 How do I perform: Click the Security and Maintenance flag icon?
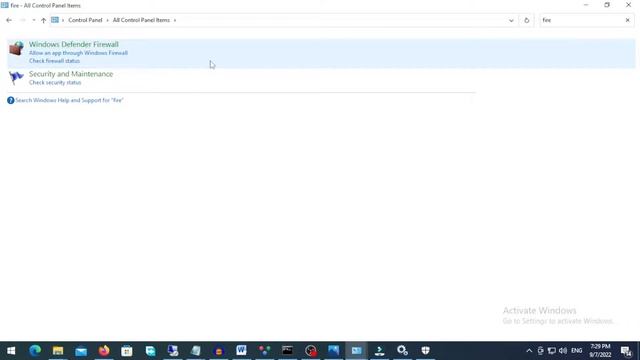click(16, 77)
